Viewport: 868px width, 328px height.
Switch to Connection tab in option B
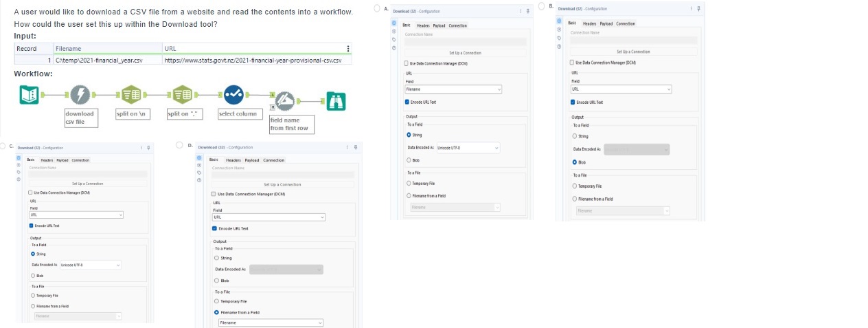point(626,23)
